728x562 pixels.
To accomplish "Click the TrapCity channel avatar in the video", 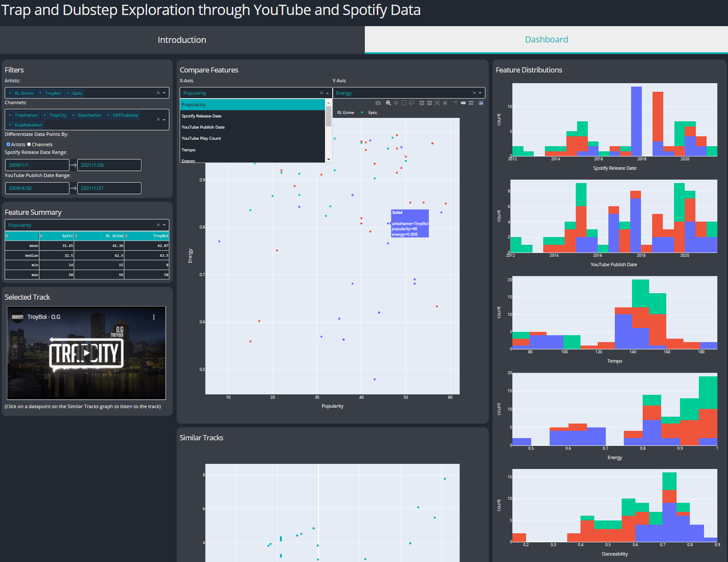I will click(18, 317).
